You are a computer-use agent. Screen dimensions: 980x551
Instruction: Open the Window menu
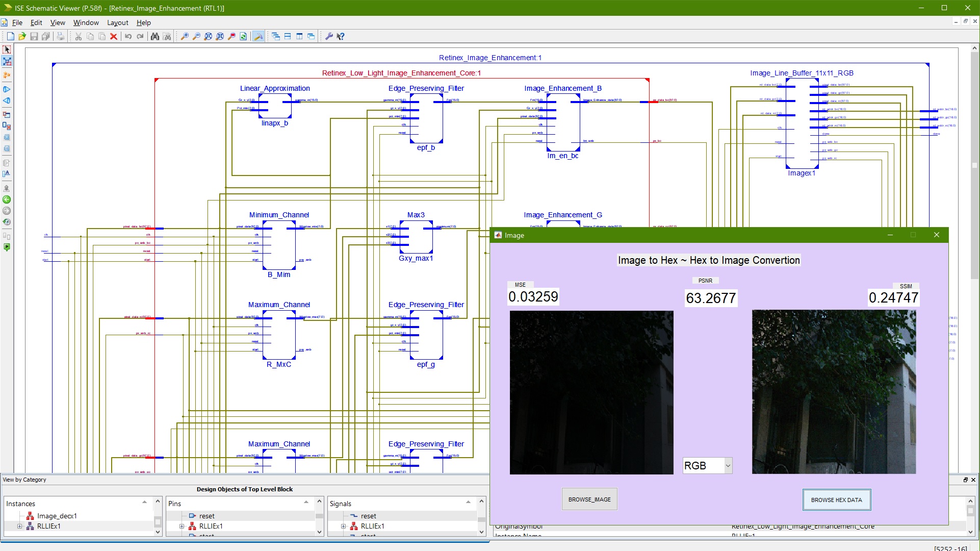pos(86,22)
